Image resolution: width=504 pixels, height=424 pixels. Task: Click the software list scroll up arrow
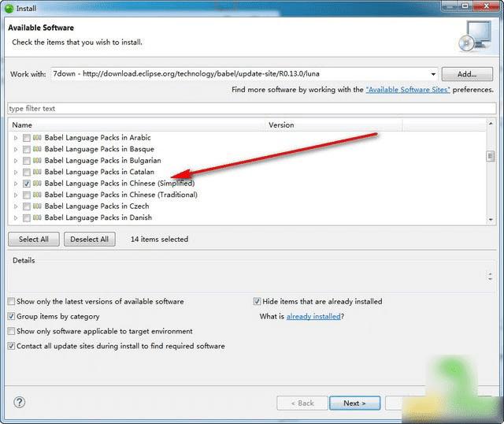491,124
